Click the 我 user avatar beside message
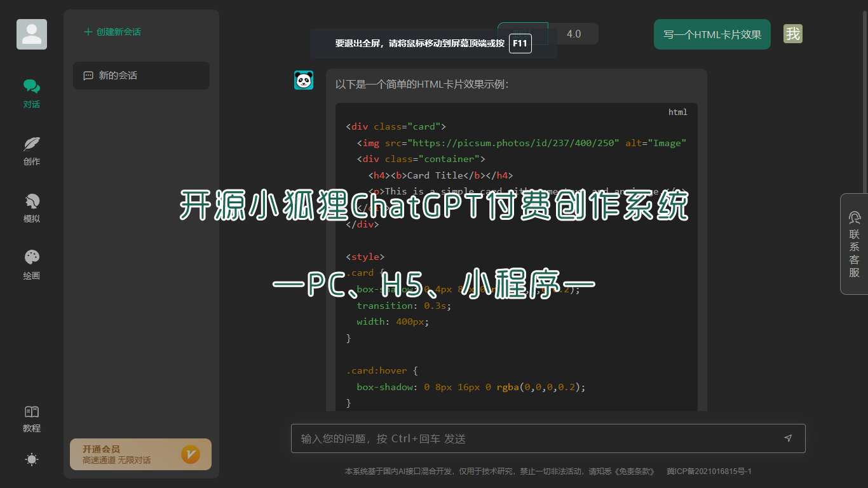 [793, 34]
